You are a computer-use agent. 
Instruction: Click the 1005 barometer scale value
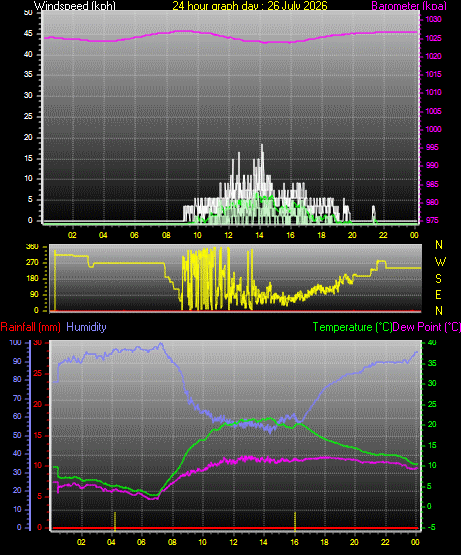tap(433, 111)
